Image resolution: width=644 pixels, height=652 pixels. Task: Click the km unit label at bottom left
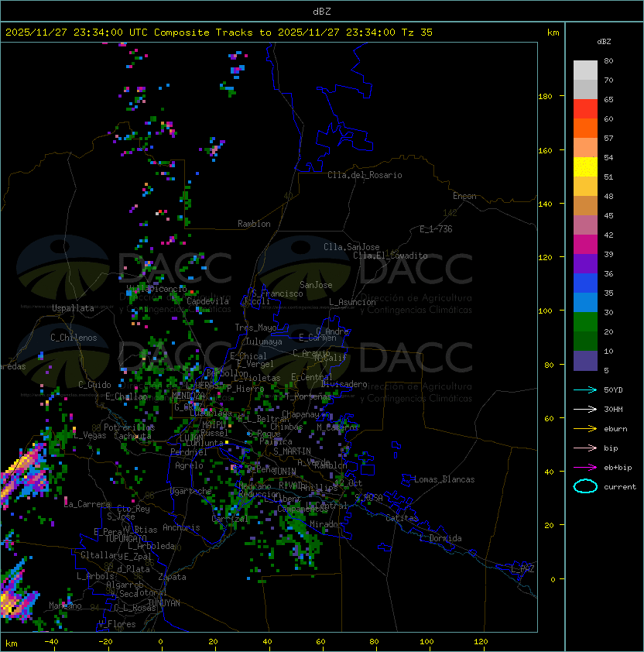coord(12,643)
